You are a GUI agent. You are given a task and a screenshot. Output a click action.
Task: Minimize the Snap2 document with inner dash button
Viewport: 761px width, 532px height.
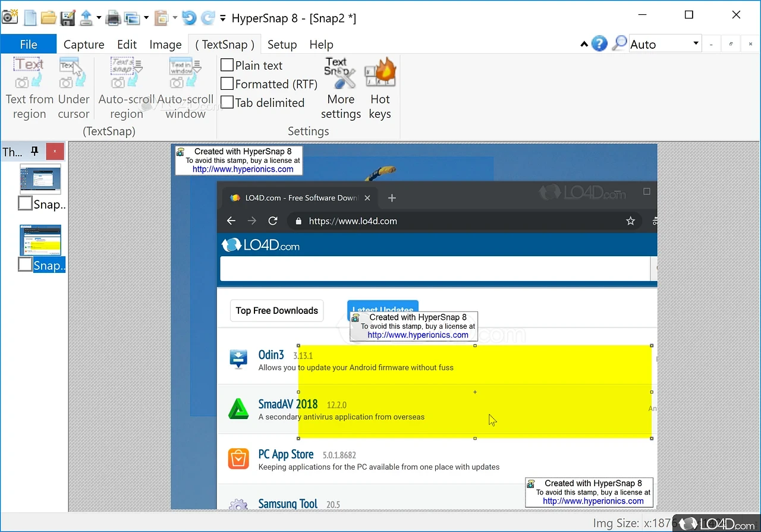coord(711,44)
